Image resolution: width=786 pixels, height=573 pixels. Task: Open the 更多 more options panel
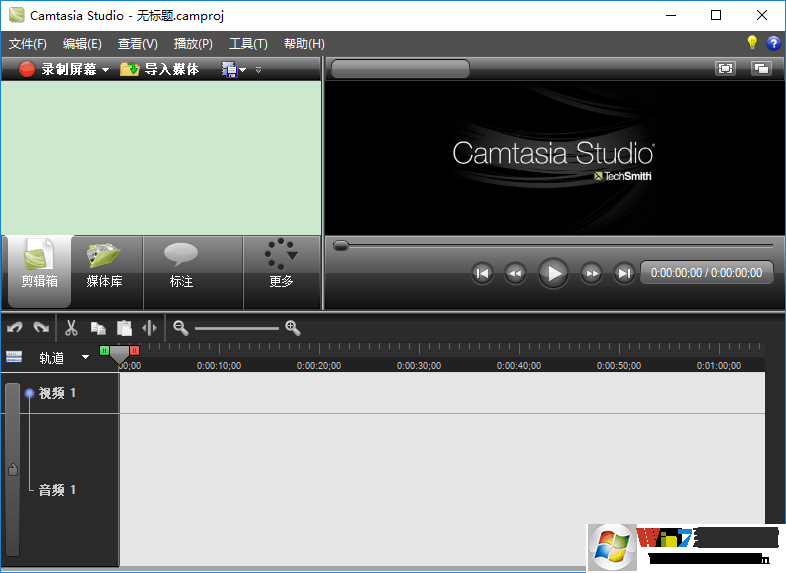[281, 266]
